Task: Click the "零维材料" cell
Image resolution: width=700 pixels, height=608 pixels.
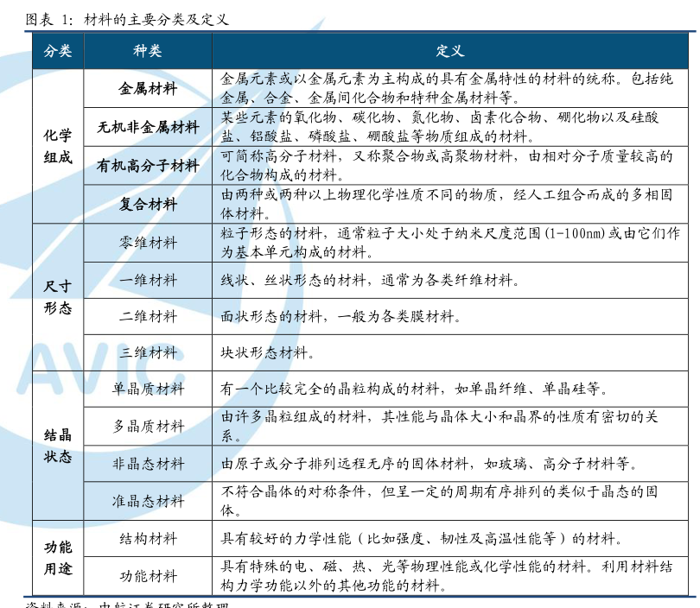Action: (148, 243)
